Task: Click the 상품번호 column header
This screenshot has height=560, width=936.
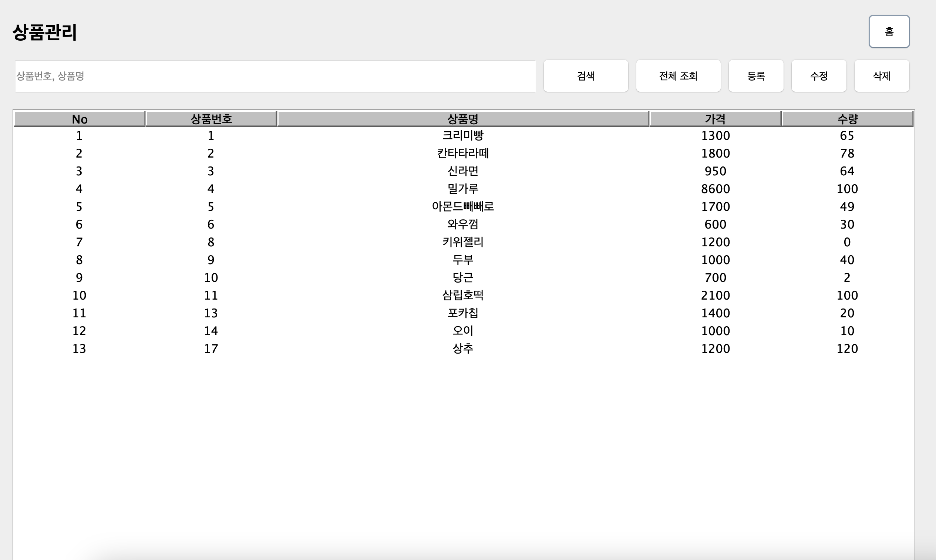Action: (211, 119)
